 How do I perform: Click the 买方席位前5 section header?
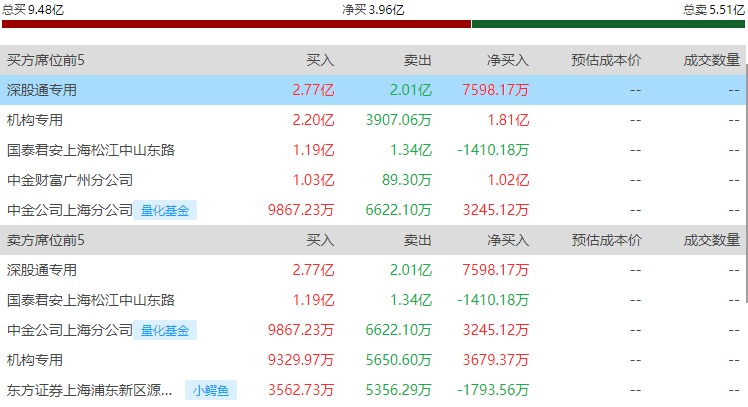click(46, 60)
